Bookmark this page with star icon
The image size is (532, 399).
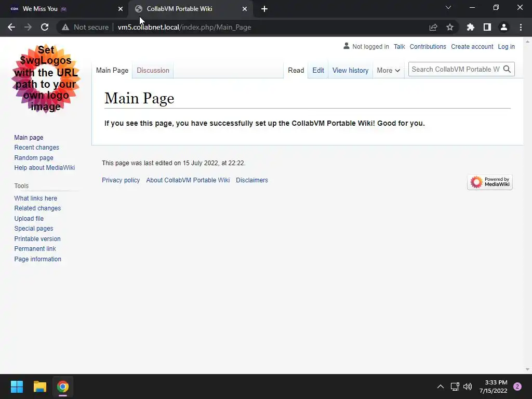[450, 27]
